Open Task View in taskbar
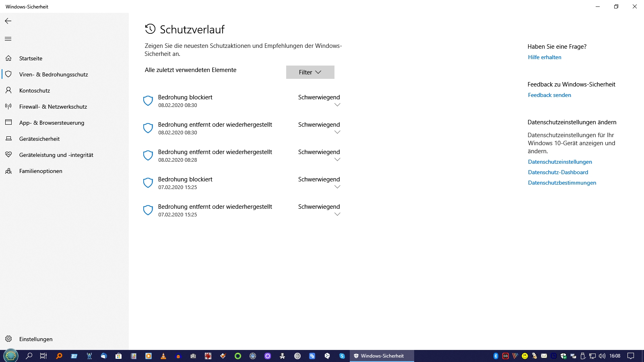 [x=43, y=356]
